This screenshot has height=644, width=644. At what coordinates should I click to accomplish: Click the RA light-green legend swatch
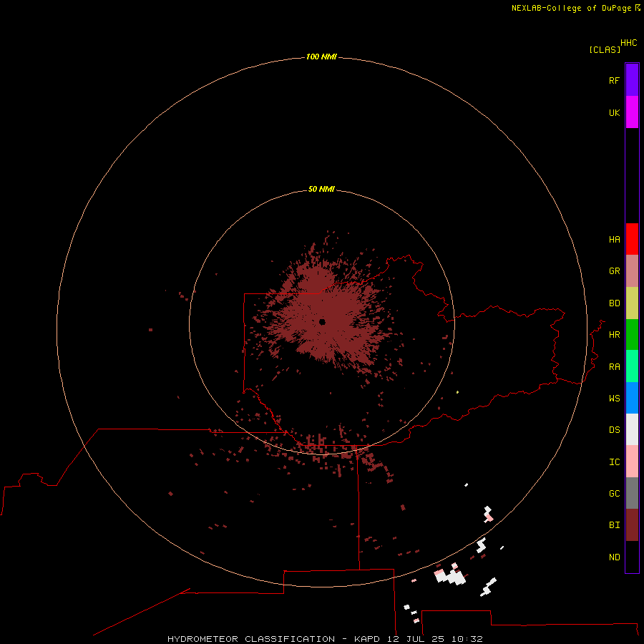tap(632, 366)
